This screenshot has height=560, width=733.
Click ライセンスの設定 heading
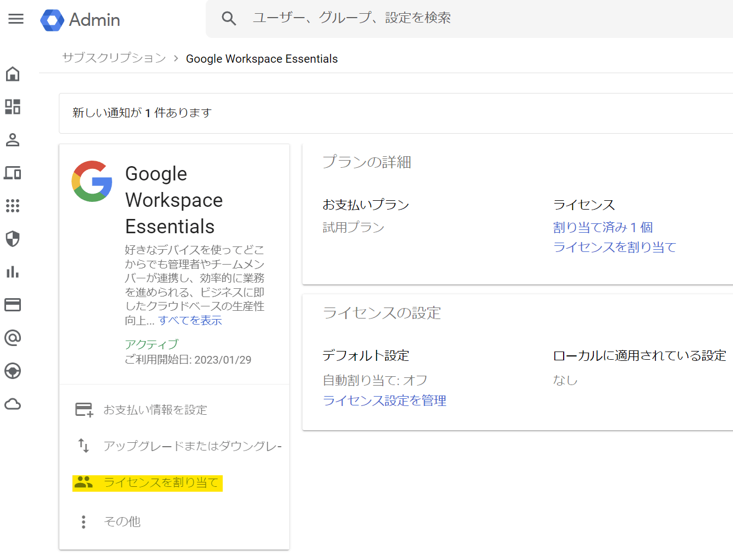tap(382, 313)
